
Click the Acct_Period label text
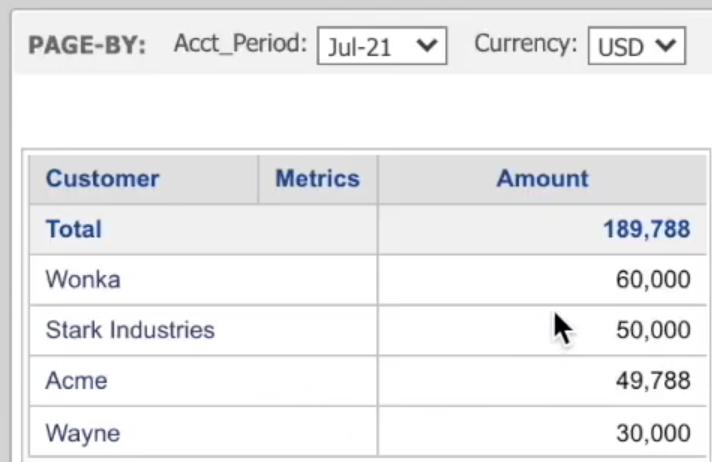[240, 44]
